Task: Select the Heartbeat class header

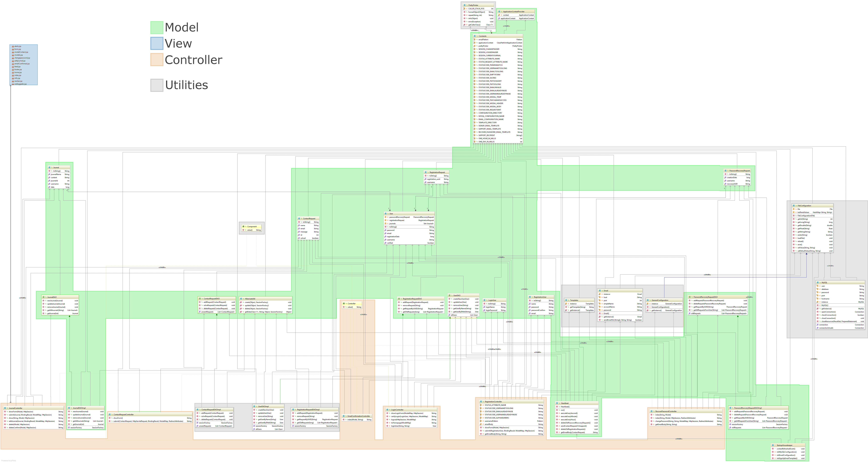Action: point(565,403)
